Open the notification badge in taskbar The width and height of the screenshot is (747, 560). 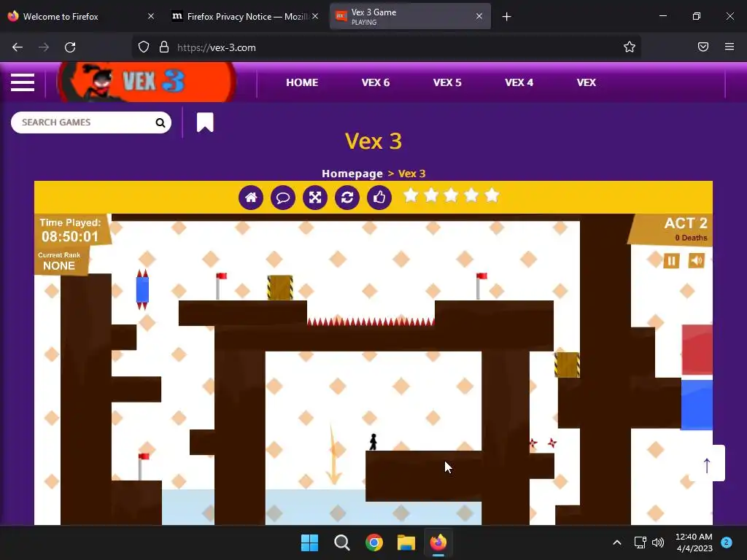(x=727, y=542)
